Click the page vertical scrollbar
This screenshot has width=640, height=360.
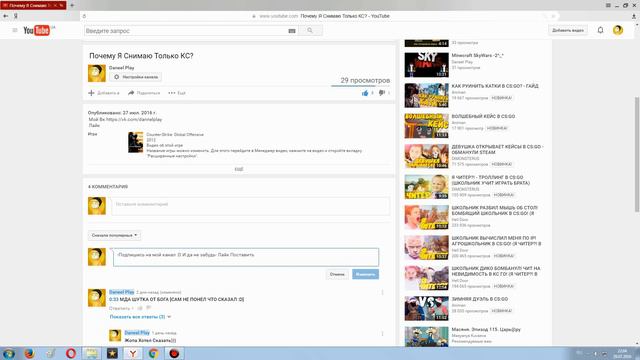[x=637, y=154]
